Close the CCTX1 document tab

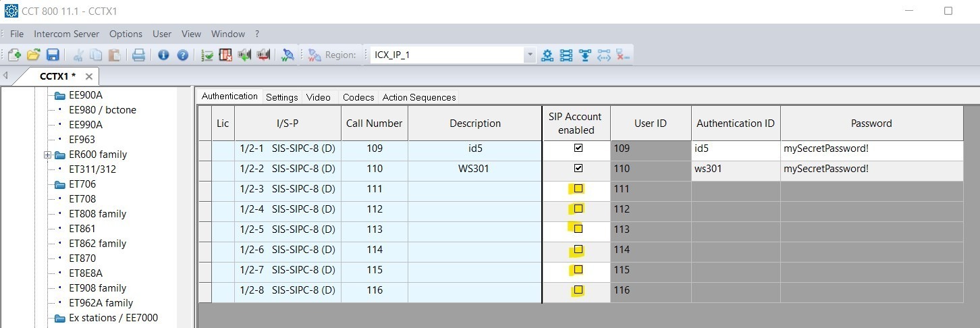(x=88, y=76)
